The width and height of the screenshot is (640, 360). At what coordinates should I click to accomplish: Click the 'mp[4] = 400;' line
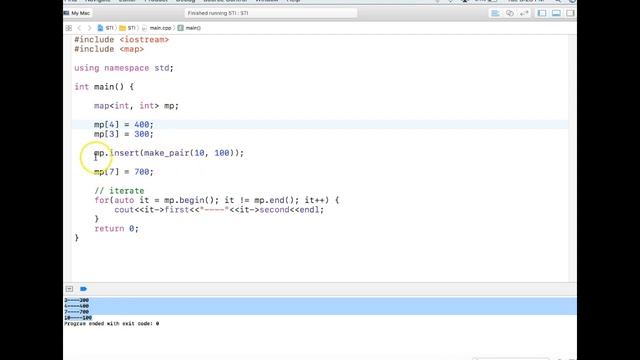(124, 124)
